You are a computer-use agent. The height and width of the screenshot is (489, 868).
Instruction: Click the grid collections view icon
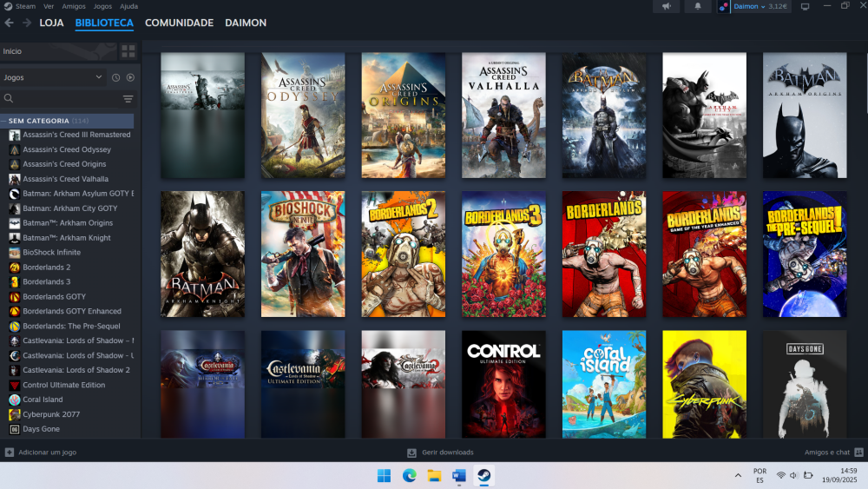pos(128,51)
